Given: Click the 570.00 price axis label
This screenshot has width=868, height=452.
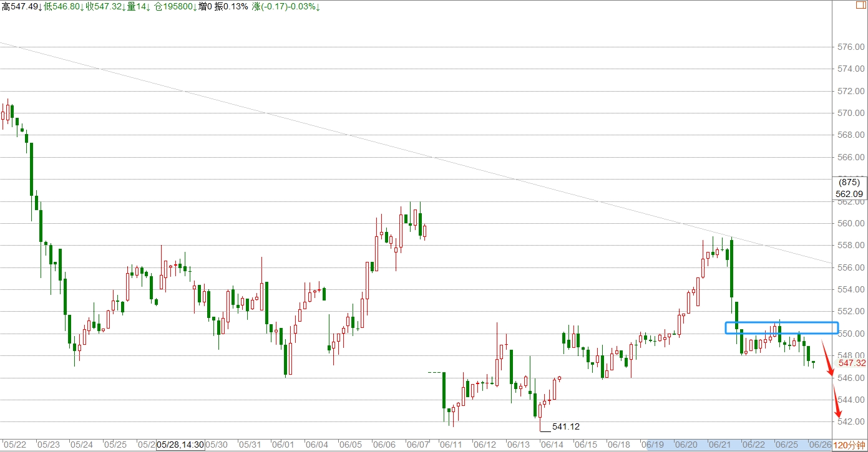Looking at the screenshot, I should tap(852, 113).
